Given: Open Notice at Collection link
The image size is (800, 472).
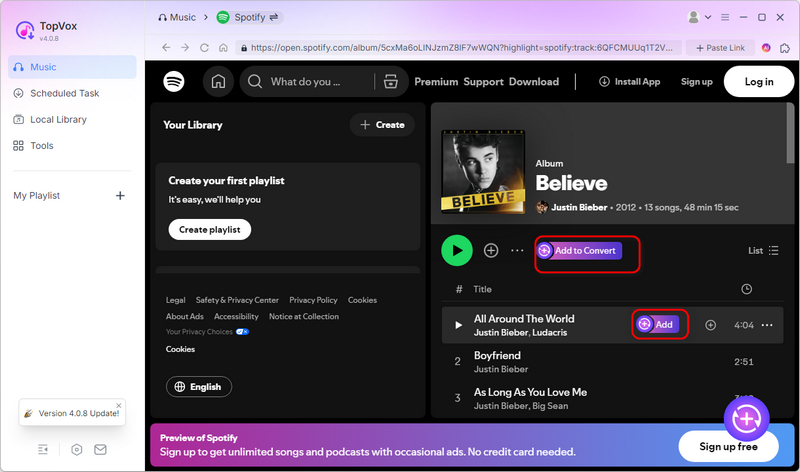Looking at the screenshot, I should click(x=304, y=316).
